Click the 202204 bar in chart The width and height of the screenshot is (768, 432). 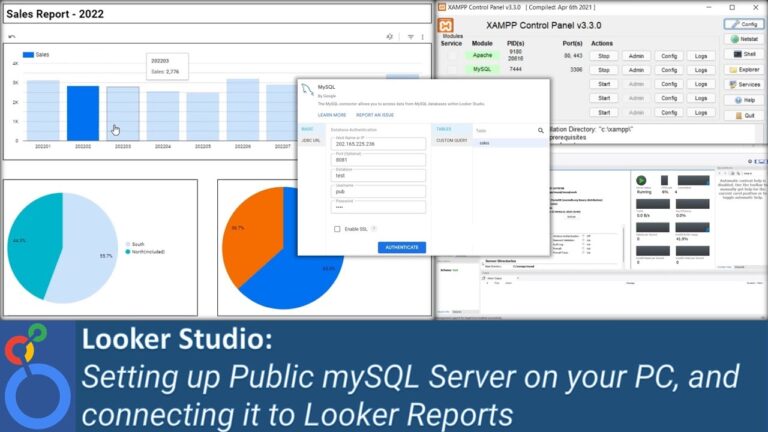[163, 116]
